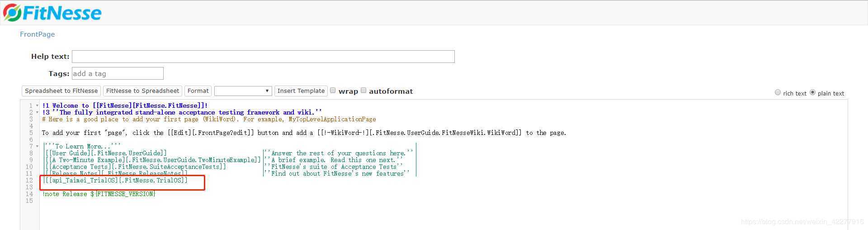Click the Format button

click(198, 91)
